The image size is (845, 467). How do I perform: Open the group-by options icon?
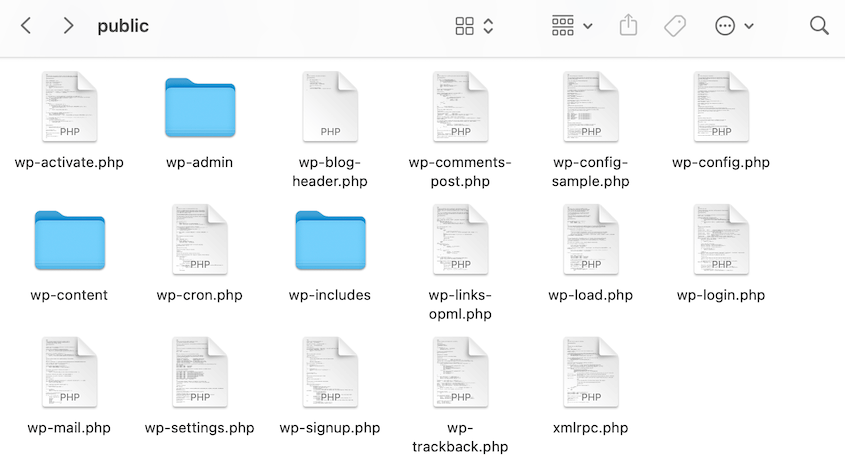coord(562,25)
